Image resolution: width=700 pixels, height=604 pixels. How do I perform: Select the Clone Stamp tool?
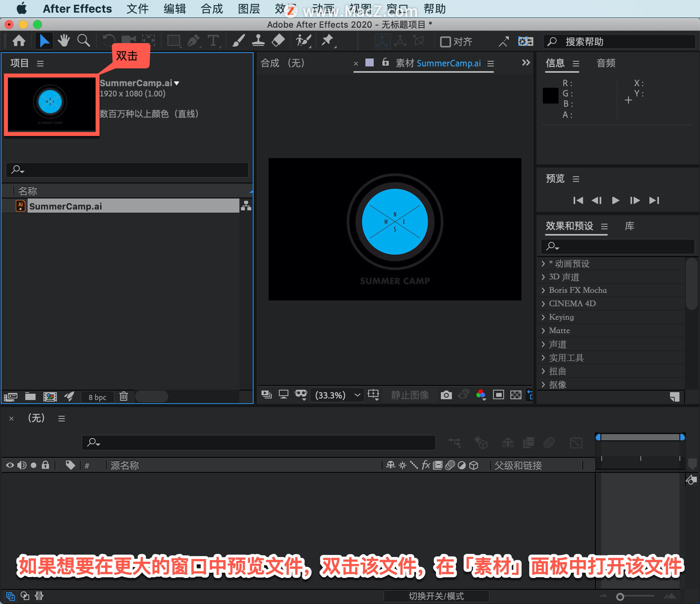click(x=258, y=41)
